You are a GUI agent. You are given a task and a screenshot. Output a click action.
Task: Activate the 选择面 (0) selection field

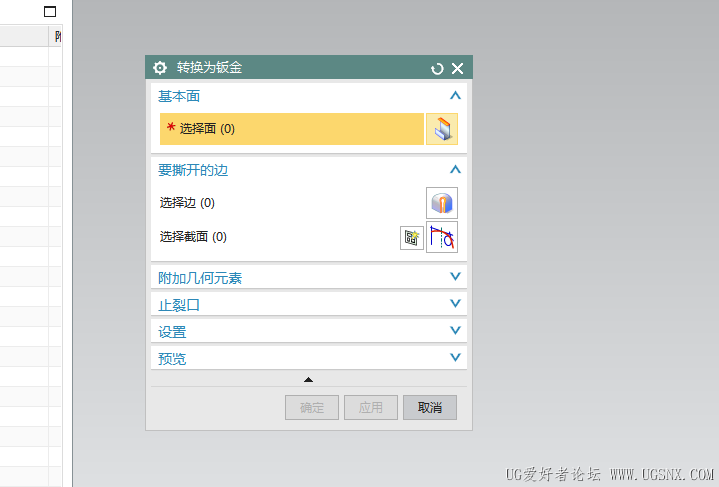click(292, 129)
